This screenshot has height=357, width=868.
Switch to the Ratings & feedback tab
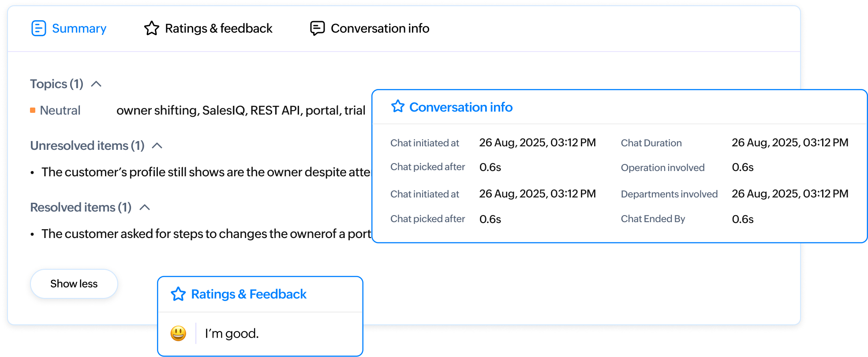(218, 28)
